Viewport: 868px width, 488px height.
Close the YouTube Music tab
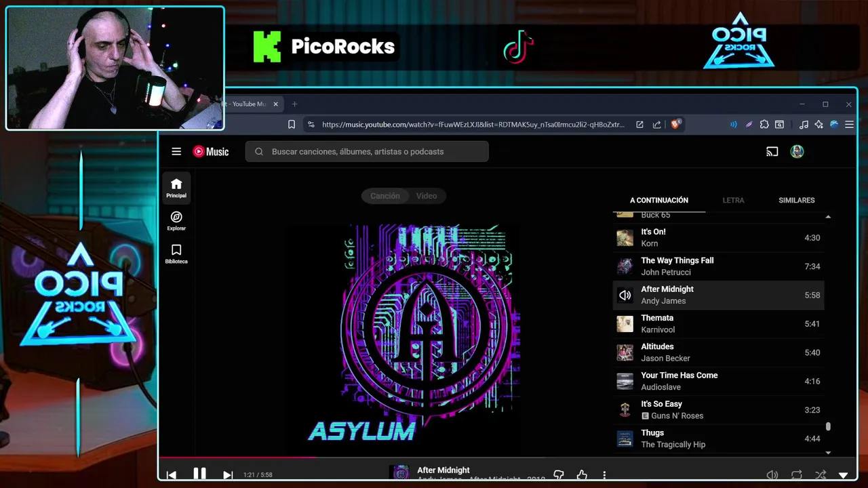point(276,104)
